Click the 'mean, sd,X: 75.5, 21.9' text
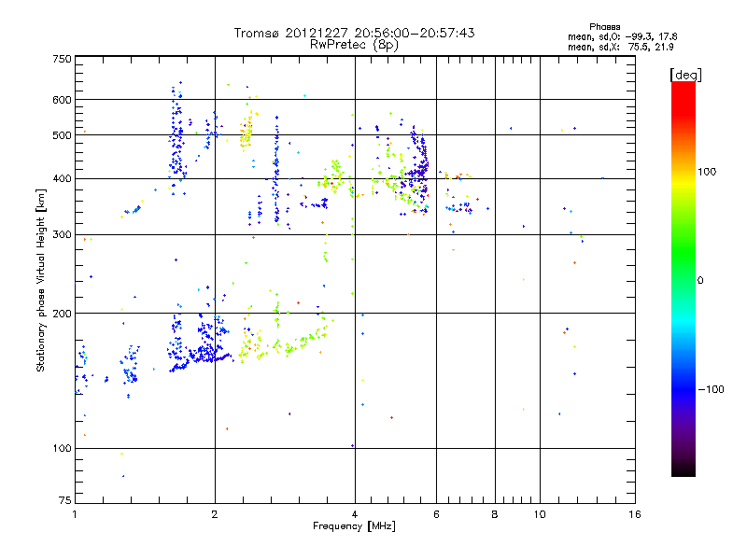Screen dimensions: 747x560 620,48
